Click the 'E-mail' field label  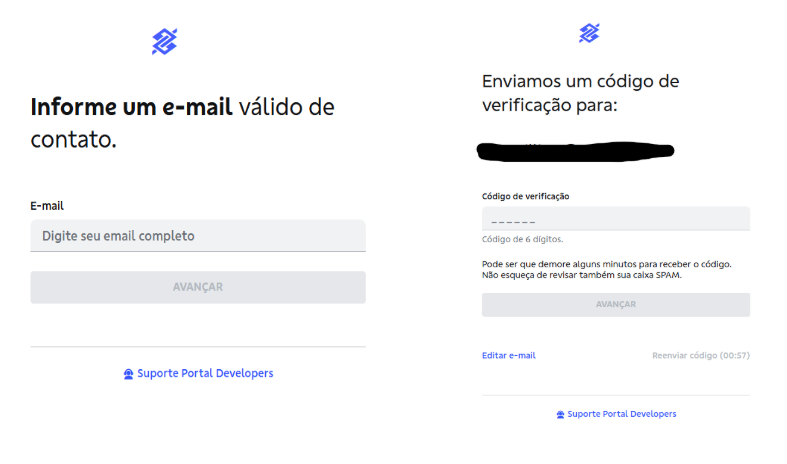(x=47, y=206)
